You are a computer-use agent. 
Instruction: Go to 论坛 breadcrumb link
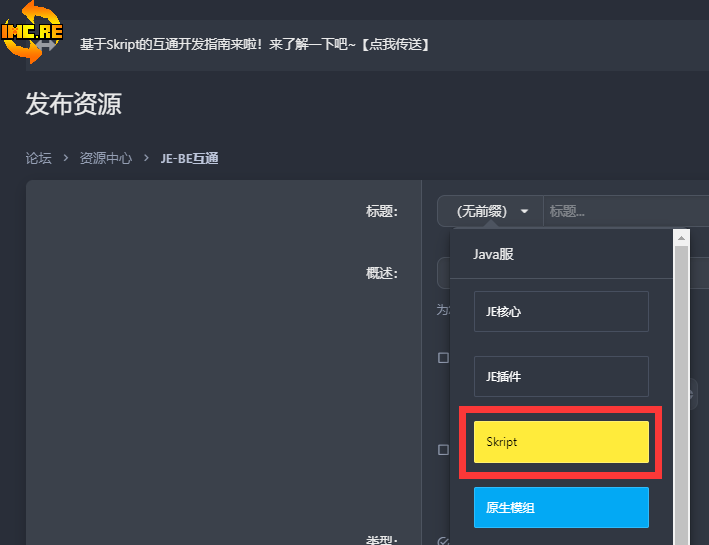(38, 158)
